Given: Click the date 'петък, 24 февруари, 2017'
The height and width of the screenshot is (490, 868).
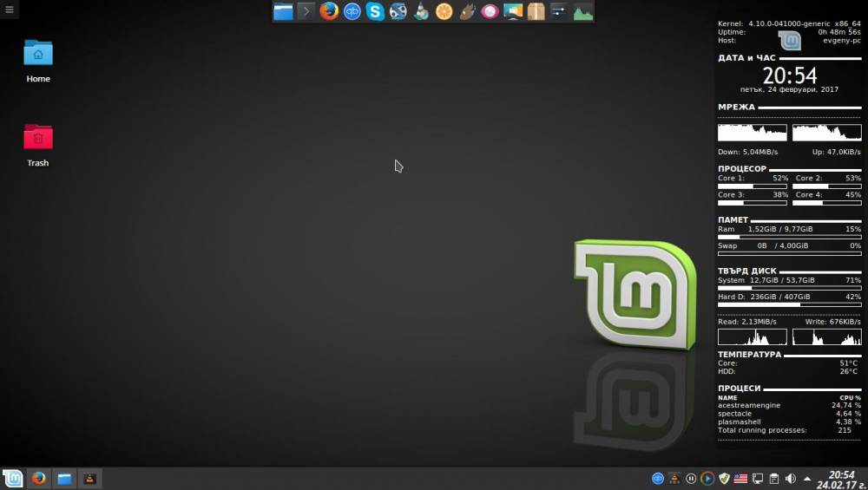Looking at the screenshot, I should coord(789,89).
